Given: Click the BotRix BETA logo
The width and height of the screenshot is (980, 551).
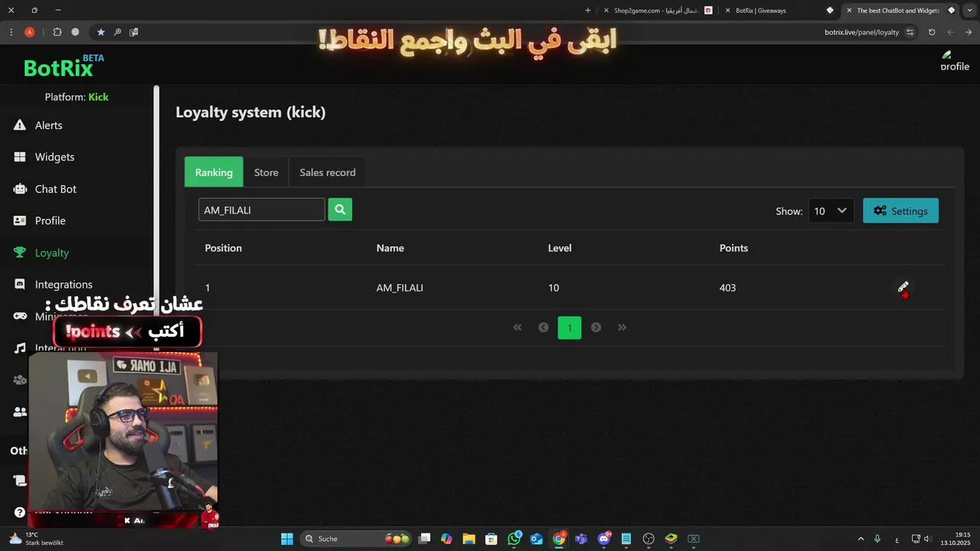Looking at the screenshot, I should point(64,67).
